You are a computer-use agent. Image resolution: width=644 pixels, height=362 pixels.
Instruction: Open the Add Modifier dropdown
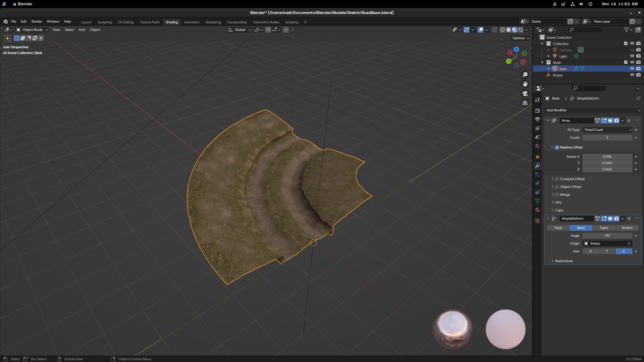[x=593, y=110]
